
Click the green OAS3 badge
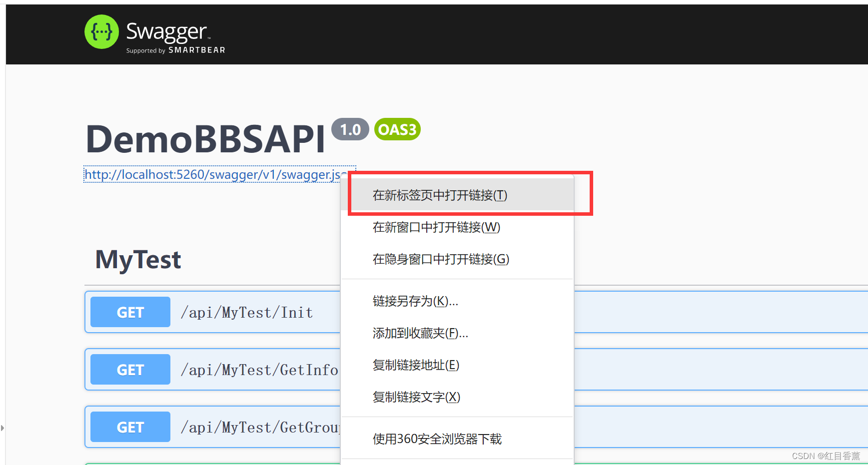(x=397, y=129)
